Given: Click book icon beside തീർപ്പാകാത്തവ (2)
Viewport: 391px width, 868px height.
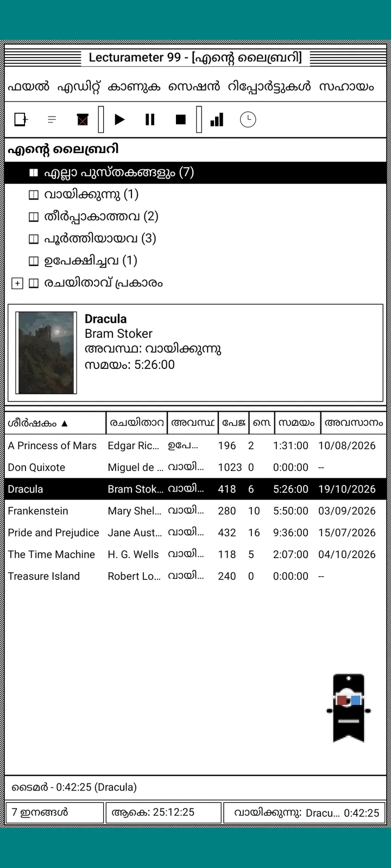Looking at the screenshot, I should pos(34,216).
